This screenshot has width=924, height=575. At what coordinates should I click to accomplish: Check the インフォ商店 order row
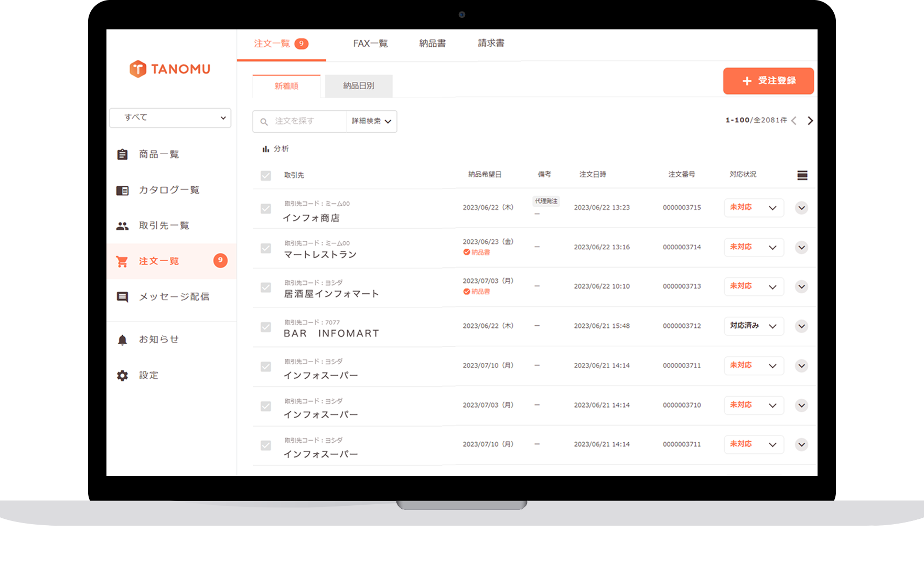click(x=266, y=209)
